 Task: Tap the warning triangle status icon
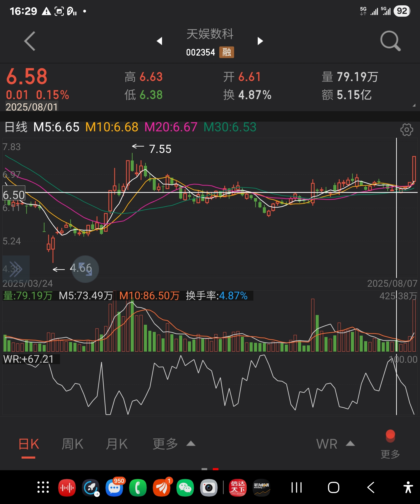46,11
